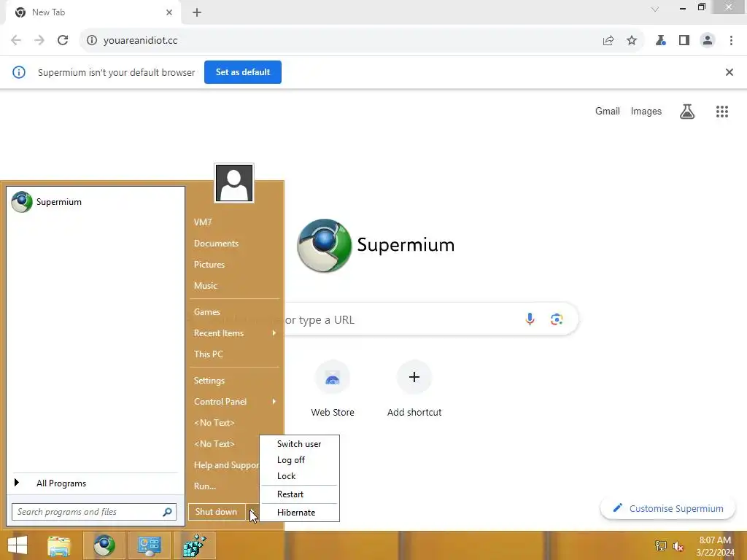Start voice search with microphone icon
This screenshot has height=560, width=747.
pyautogui.click(x=530, y=319)
